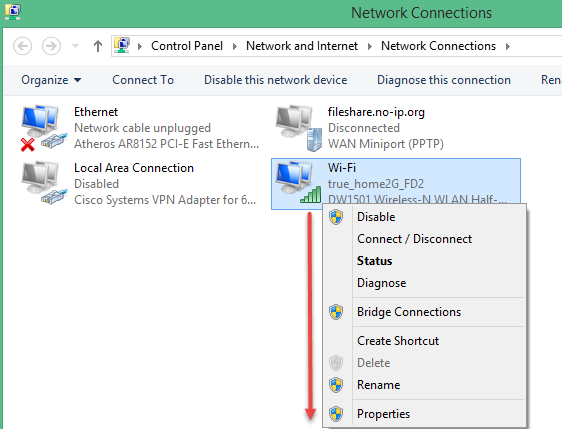Go up one folder level with the up arrow
562x429 pixels.
click(97, 46)
